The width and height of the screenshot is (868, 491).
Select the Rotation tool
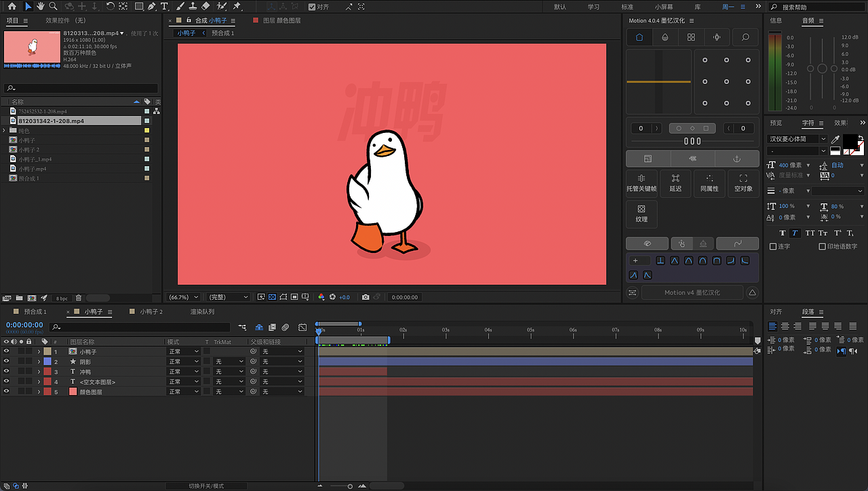(111, 6)
